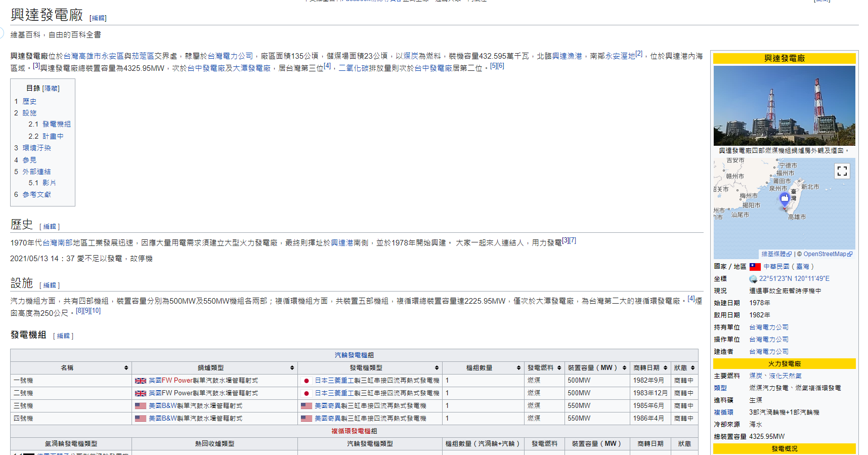Click the power plant map marker pin
Image resolution: width=868 pixels, height=455 pixels.
click(x=785, y=200)
